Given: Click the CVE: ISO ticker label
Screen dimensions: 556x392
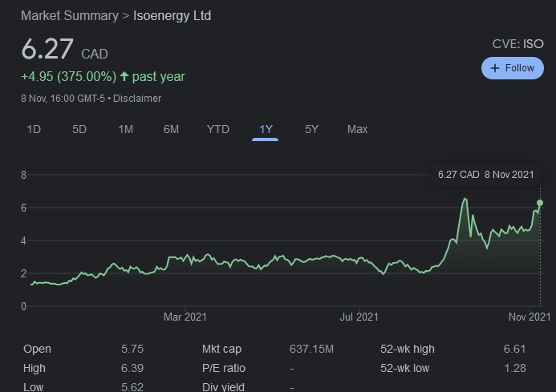Looking at the screenshot, I should [x=517, y=44].
